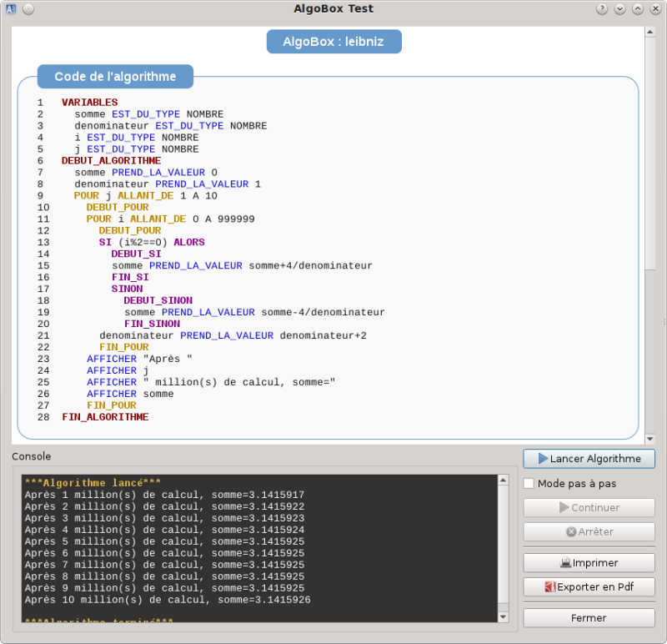Open the window menu from the title bar app icon
Screen dimensions: 667x644
click(10, 9)
